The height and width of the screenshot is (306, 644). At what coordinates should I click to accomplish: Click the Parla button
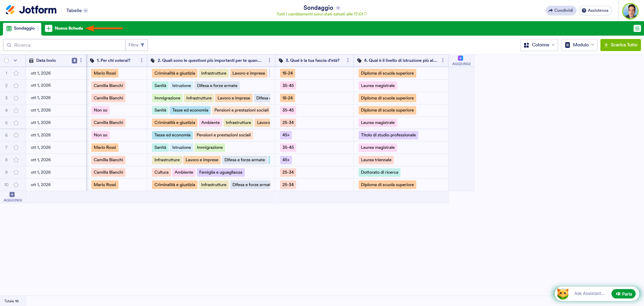(x=624, y=294)
